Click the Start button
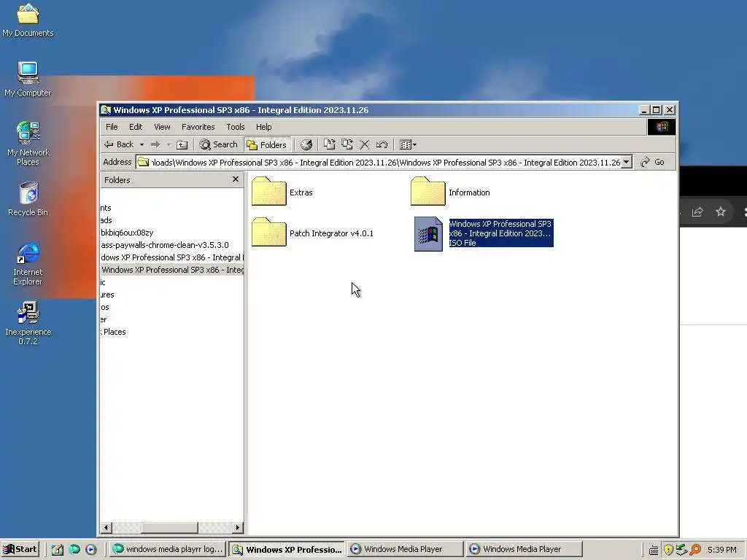This screenshot has height=560, width=747. [x=20, y=549]
